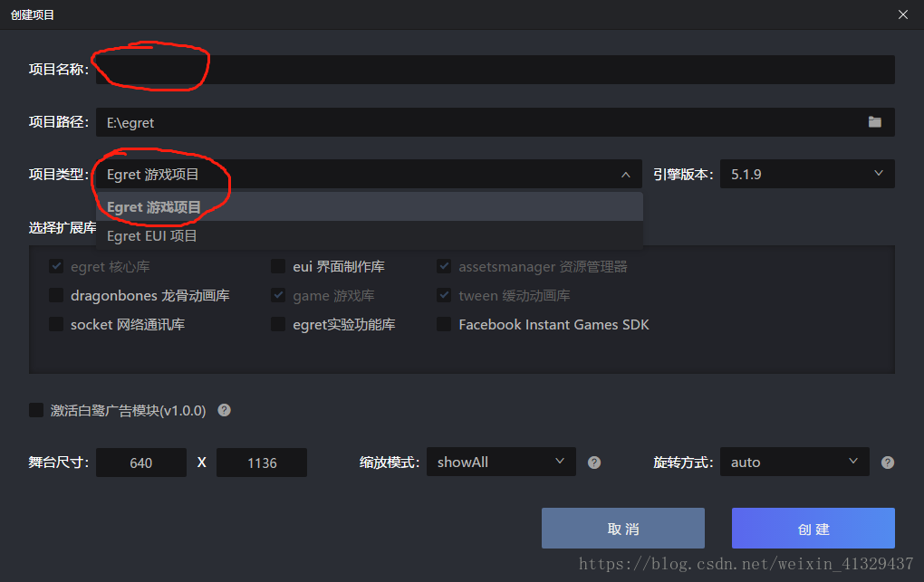Enable socket 网络通讯库 checkbox
The width and height of the screenshot is (924, 582).
coord(56,324)
